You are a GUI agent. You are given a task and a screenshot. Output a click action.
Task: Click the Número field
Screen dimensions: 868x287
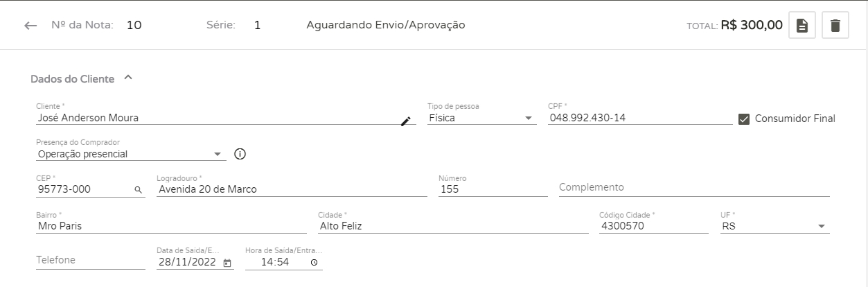[493, 189]
